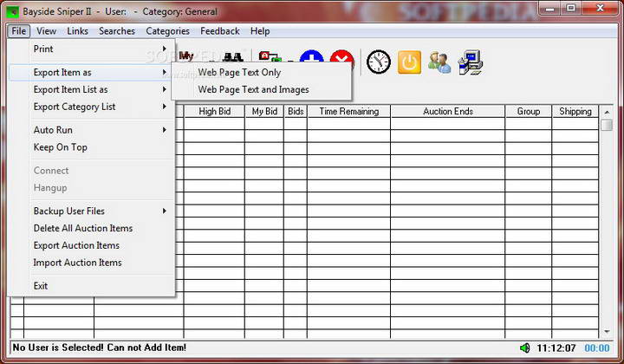Click the greyed Hangup menu item
Image resolution: width=624 pixels, height=364 pixels.
point(91,188)
